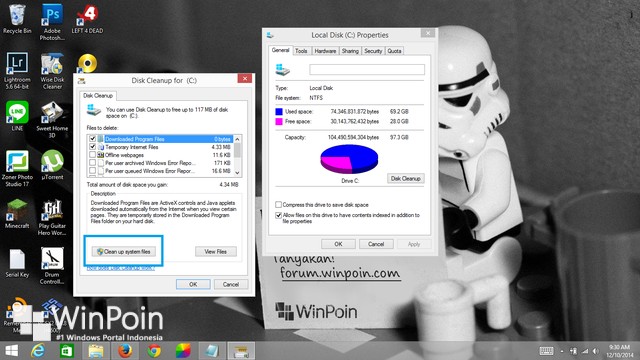This screenshot has height=360, width=640.
Task: Switch to the Sharing tab
Action: [350, 51]
